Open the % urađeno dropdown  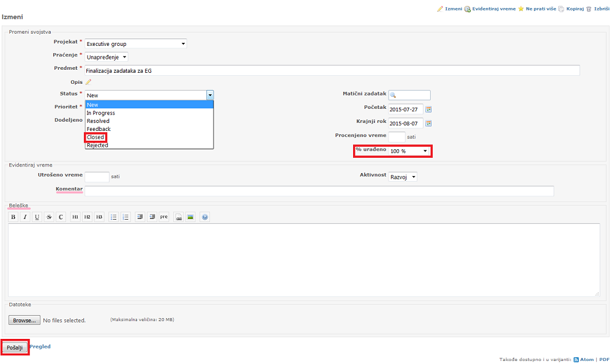pos(409,151)
